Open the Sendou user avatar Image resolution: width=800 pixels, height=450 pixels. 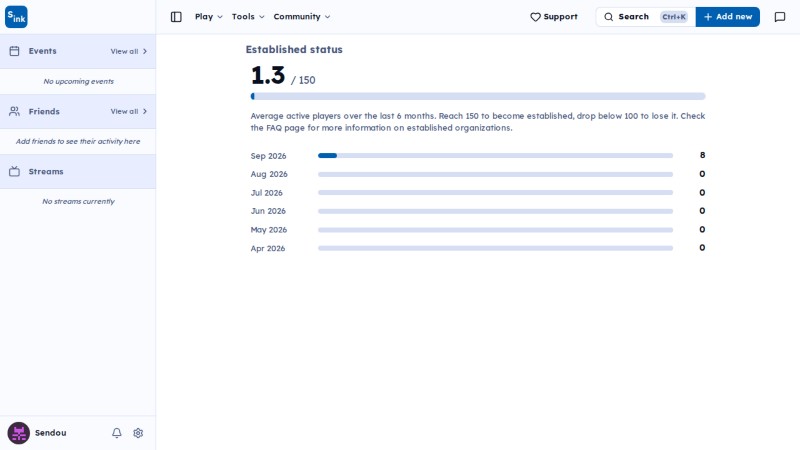tap(18, 433)
